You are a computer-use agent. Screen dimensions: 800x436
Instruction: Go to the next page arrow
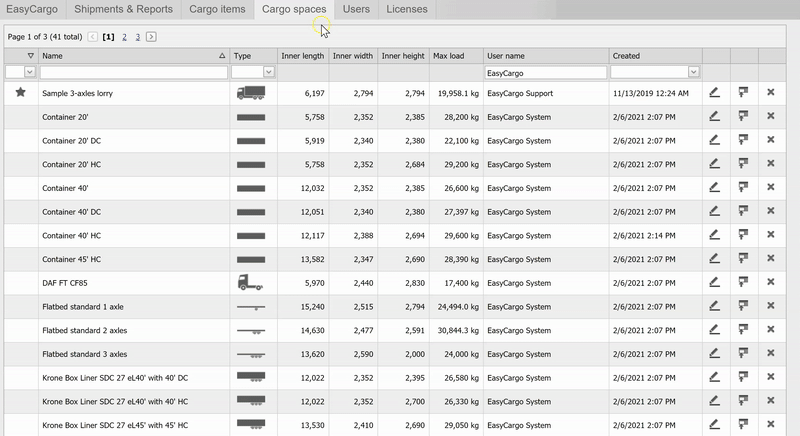click(151, 37)
